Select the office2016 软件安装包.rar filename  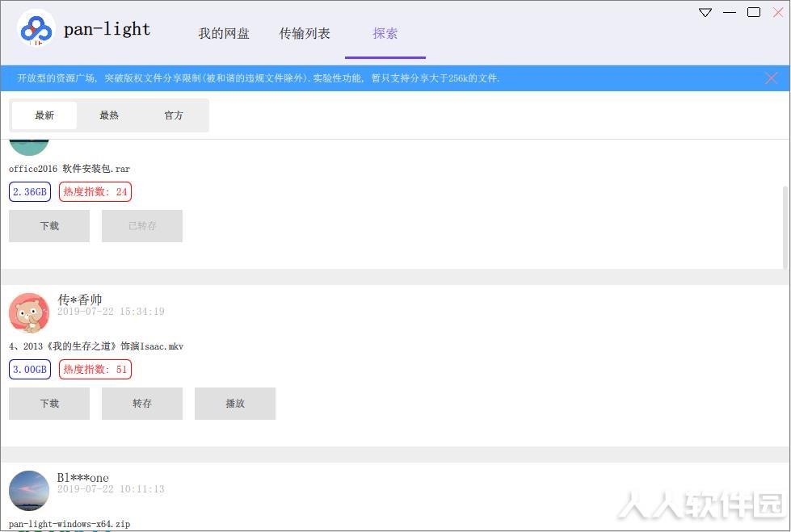click(x=69, y=169)
